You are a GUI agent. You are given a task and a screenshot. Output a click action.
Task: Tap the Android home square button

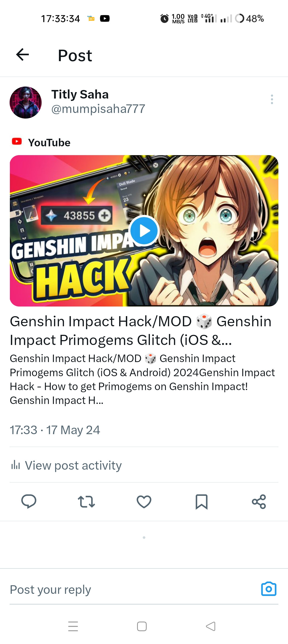[x=142, y=626]
